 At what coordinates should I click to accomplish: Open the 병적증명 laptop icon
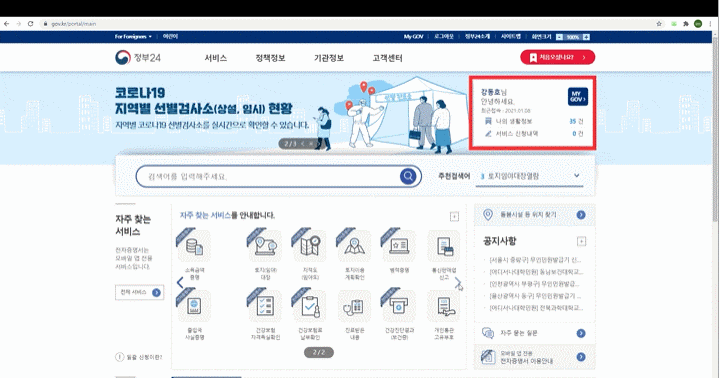399,247
